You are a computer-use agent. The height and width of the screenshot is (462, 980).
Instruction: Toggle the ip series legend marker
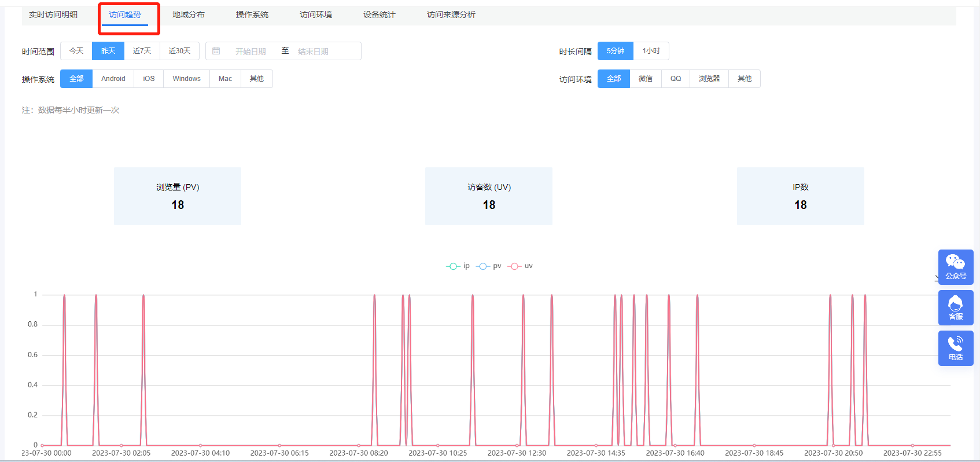(x=453, y=266)
